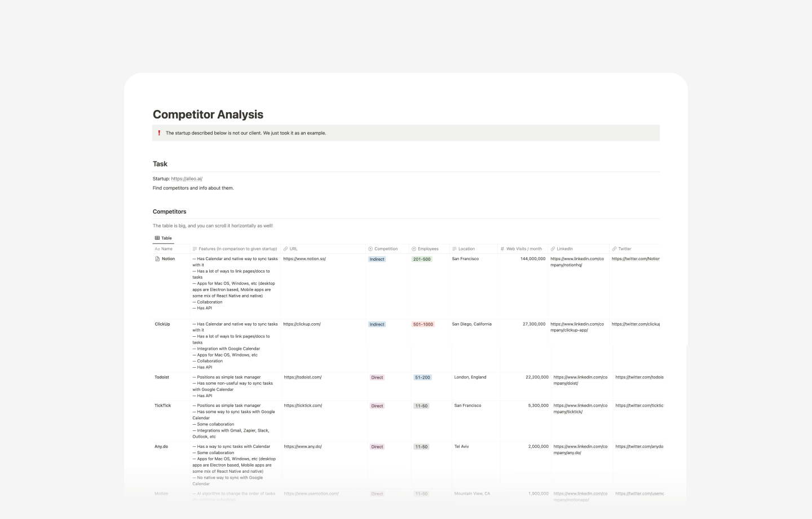
Task: Open the ClickUp row name
Action: 162,324
